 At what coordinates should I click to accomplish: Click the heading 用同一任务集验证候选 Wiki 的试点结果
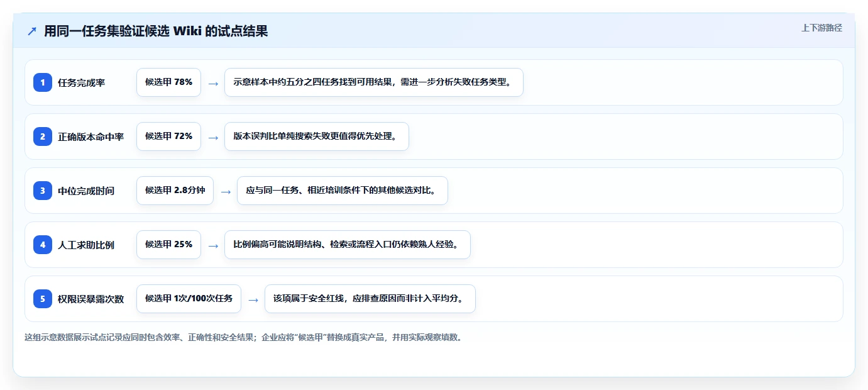tap(156, 31)
